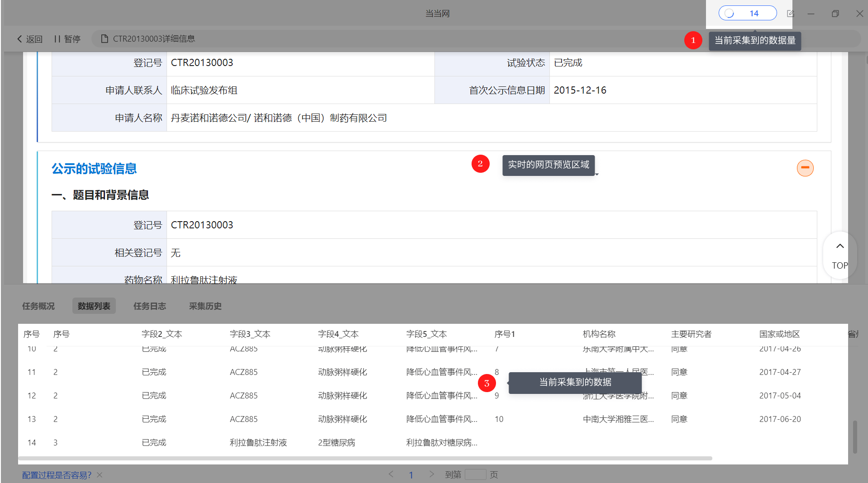
Task: Switch to the 任务日志 tab
Action: (x=150, y=306)
